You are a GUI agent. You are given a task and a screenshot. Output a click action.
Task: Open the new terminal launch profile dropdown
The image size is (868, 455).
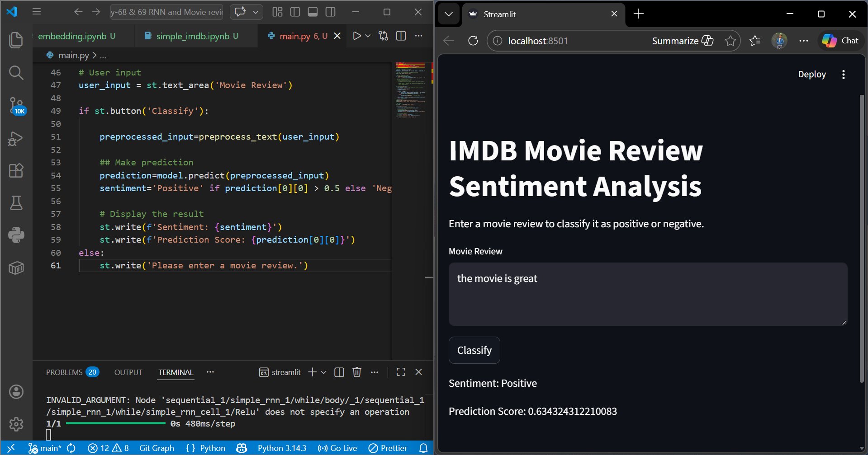coord(324,372)
